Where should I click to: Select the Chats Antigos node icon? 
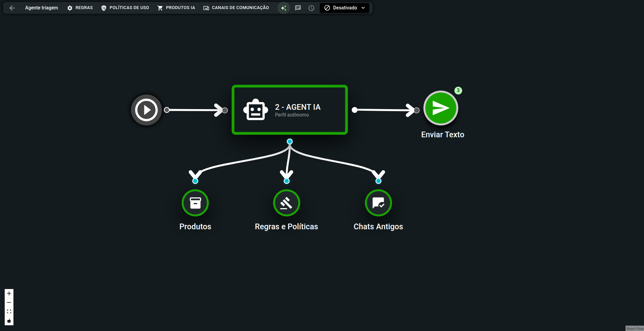[x=378, y=203]
